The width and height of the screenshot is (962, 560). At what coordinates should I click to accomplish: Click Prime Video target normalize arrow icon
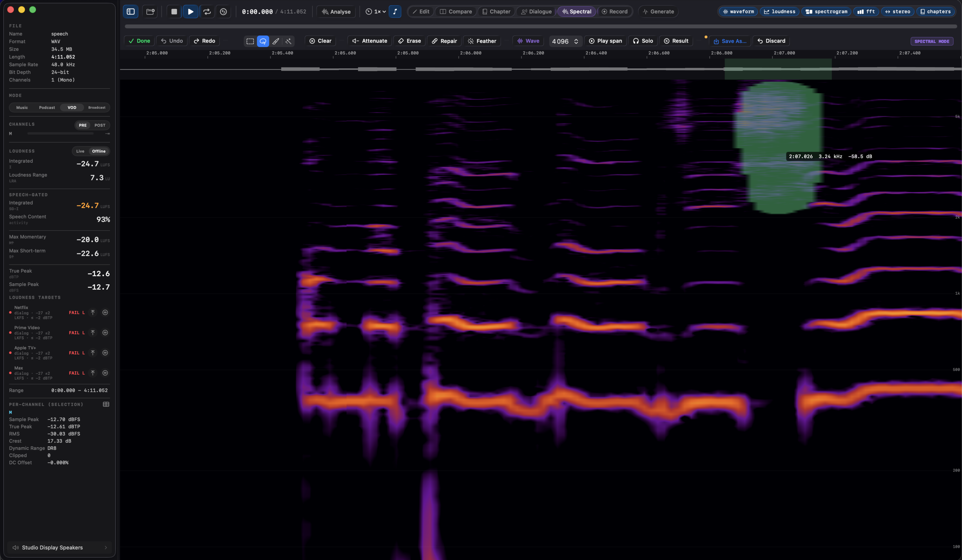tap(93, 333)
